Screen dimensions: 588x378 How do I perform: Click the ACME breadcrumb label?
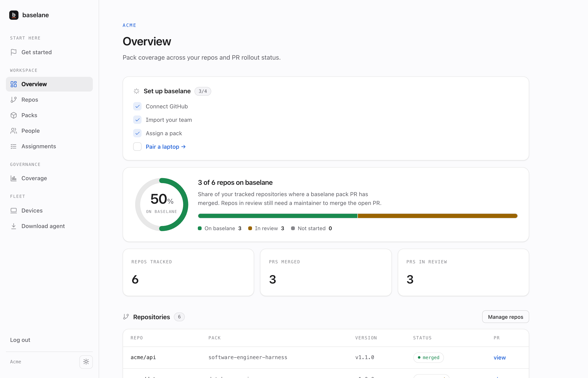129,25
